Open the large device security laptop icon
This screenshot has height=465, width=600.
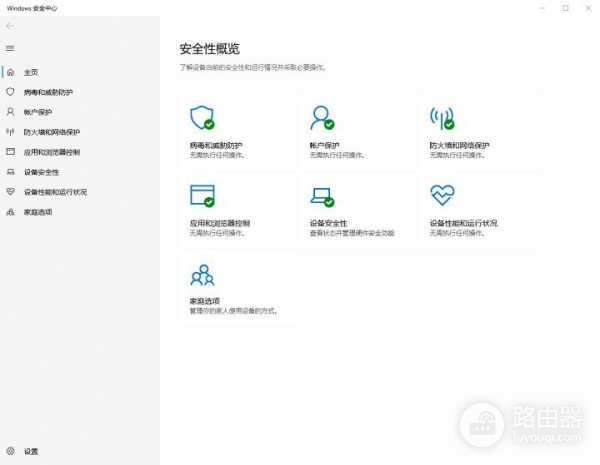[x=322, y=197]
